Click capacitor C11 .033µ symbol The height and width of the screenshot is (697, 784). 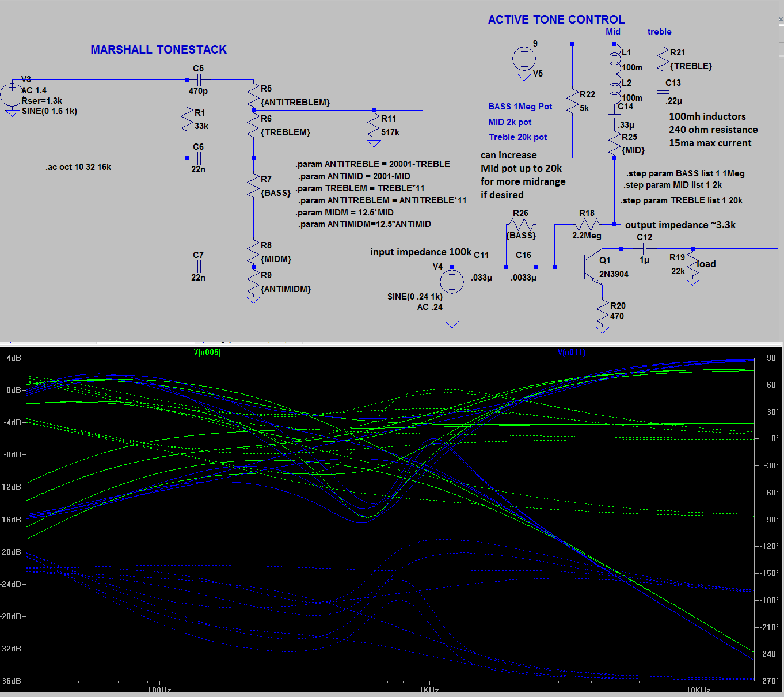tap(482, 267)
